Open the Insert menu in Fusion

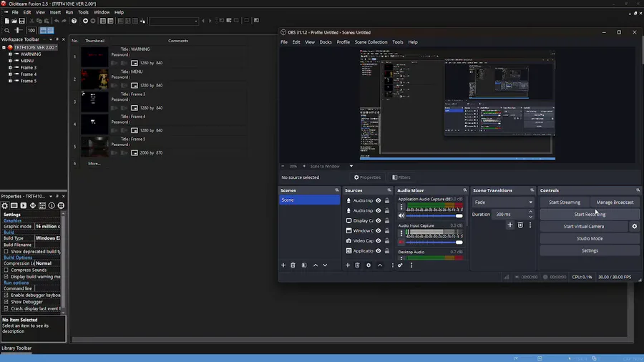(x=55, y=12)
